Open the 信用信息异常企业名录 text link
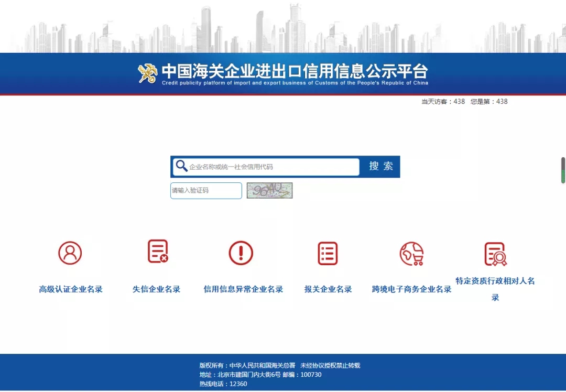The height and width of the screenshot is (392, 566). pos(242,289)
